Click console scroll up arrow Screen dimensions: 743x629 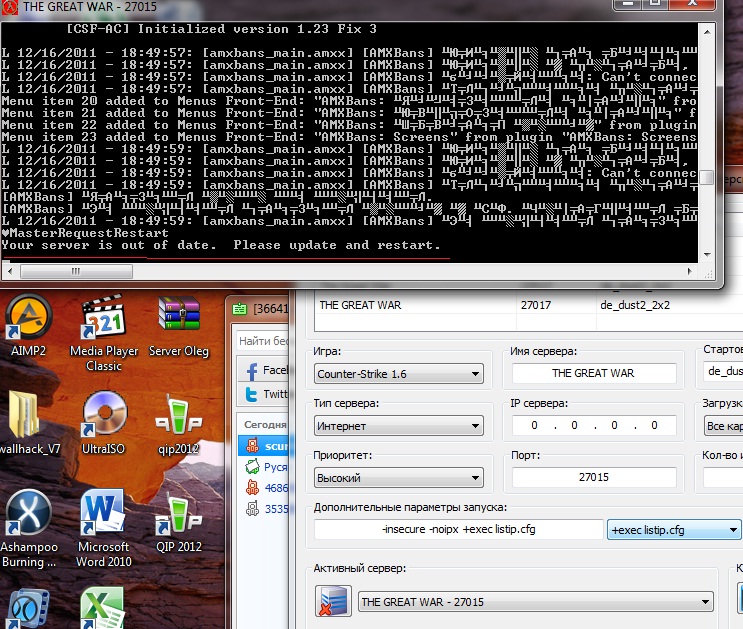tap(707, 32)
